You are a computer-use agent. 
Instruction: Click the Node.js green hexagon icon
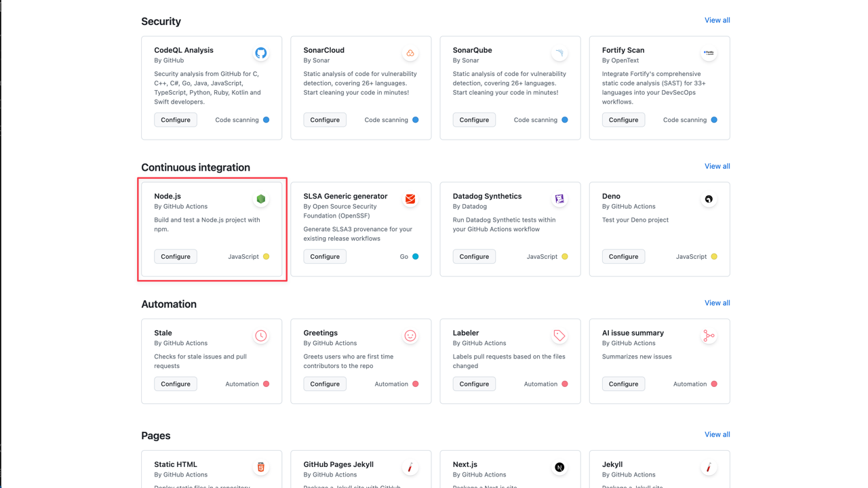coord(261,199)
